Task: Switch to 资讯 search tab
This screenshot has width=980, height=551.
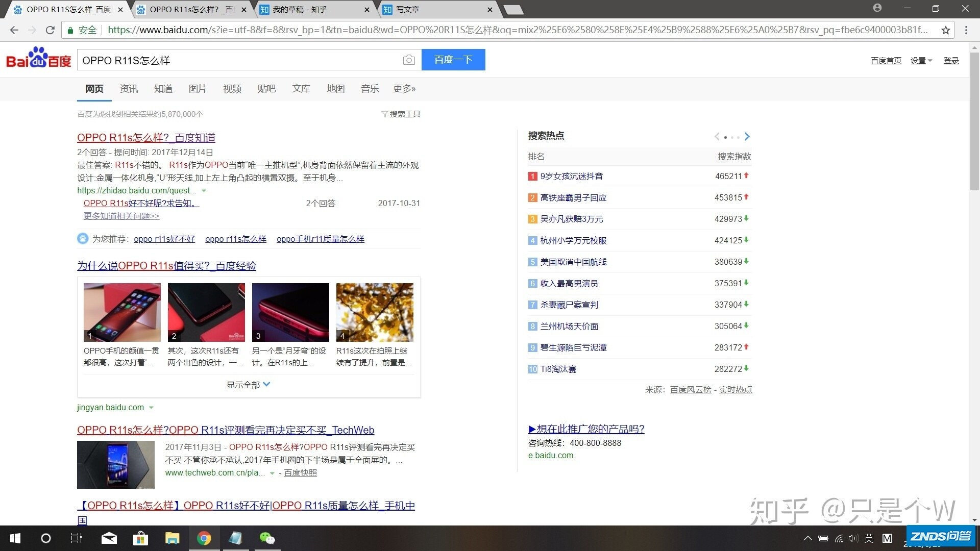Action: point(129,89)
